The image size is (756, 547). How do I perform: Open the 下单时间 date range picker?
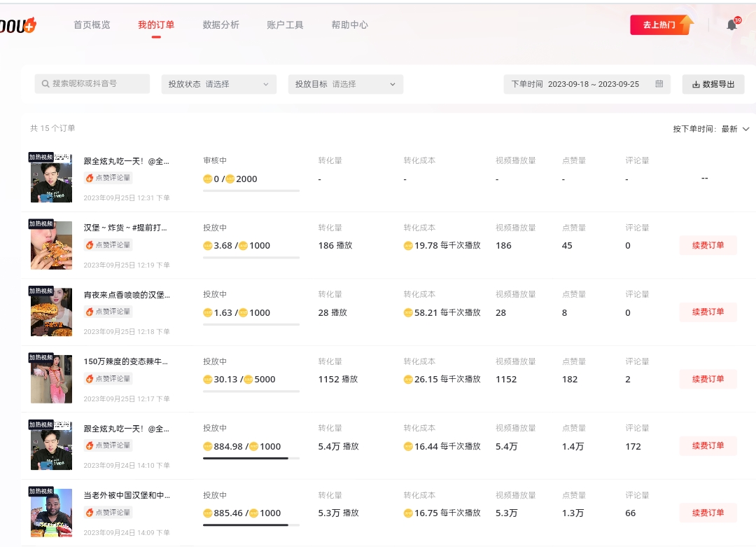(x=587, y=85)
